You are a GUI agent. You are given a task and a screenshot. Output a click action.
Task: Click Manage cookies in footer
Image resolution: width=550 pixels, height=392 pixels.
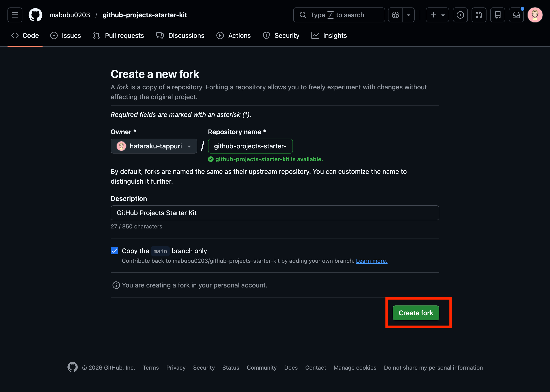click(355, 367)
